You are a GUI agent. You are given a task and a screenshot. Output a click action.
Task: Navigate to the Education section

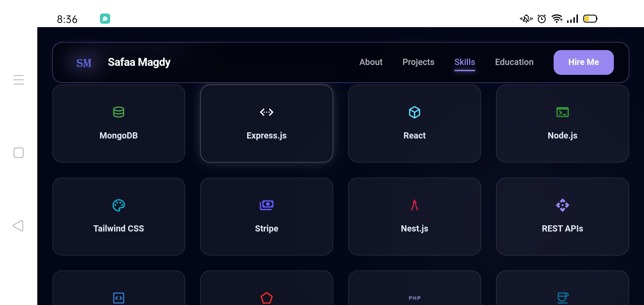[514, 62]
